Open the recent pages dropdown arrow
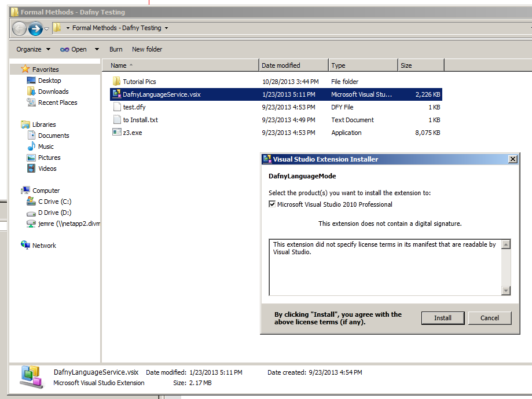532x399 pixels. pos(47,28)
